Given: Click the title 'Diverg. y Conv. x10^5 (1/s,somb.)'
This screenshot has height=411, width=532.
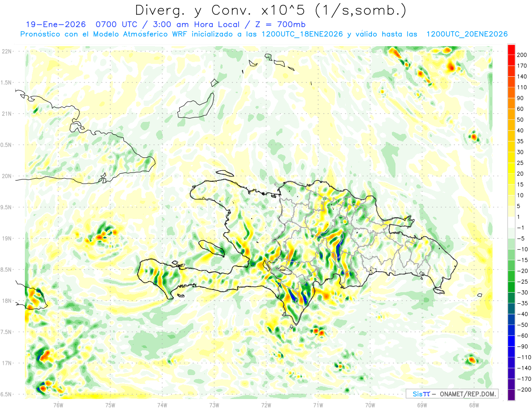Looking at the screenshot, I should click(x=270, y=10).
